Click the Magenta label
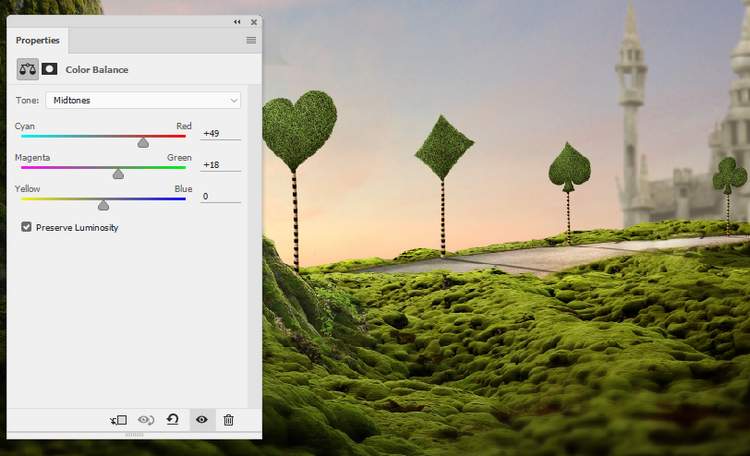The width and height of the screenshot is (750, 456). tap(33, 157)
